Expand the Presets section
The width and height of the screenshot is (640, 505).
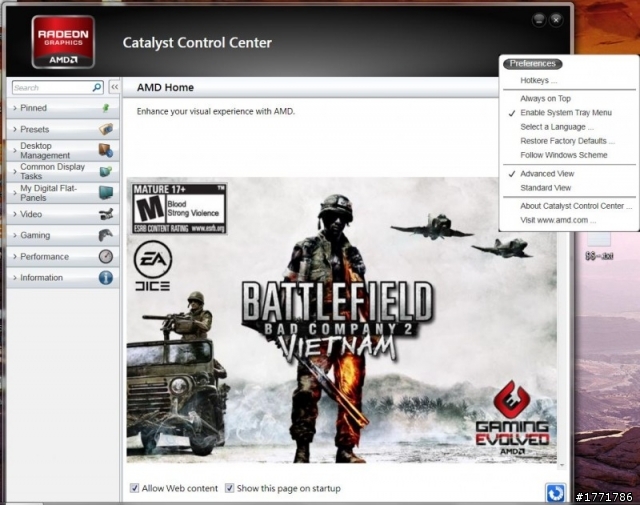[63, 129]
